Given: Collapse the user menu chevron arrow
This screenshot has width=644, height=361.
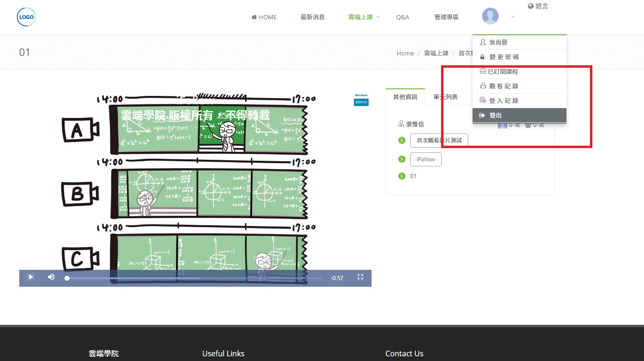Looking at the screenshot, I should tap(513, 17).
